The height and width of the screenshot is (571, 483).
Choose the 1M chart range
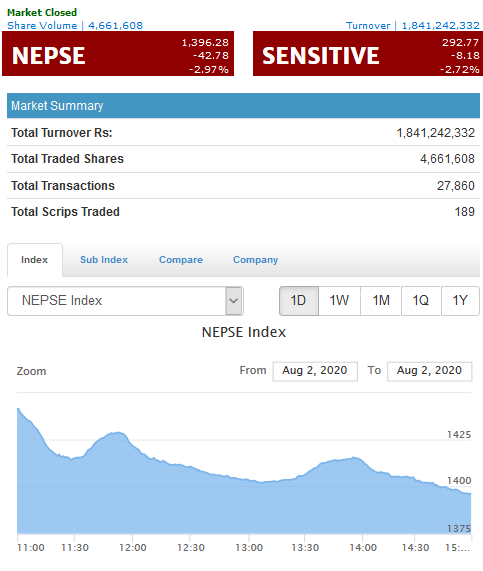381,301
